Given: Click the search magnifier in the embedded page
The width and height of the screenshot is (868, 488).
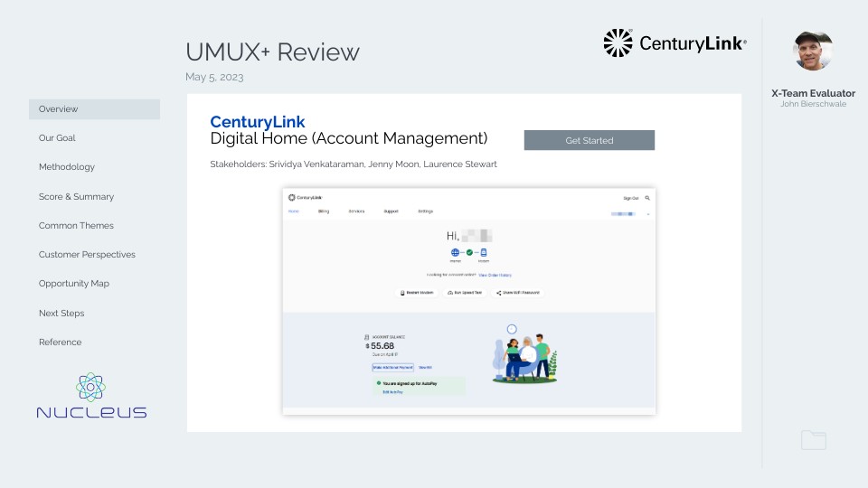Looking at the screenshot, I should (x=647, y=197).
